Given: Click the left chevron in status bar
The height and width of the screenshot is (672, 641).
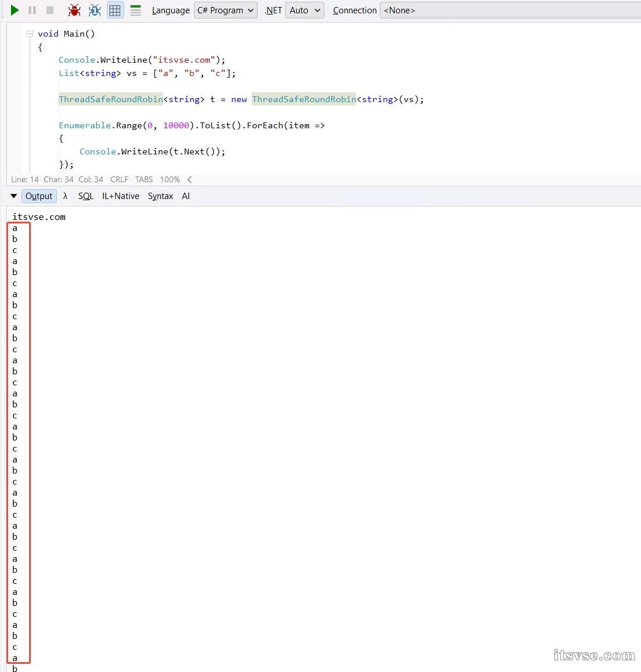Looking at the screenshot, I should point(189,179).
